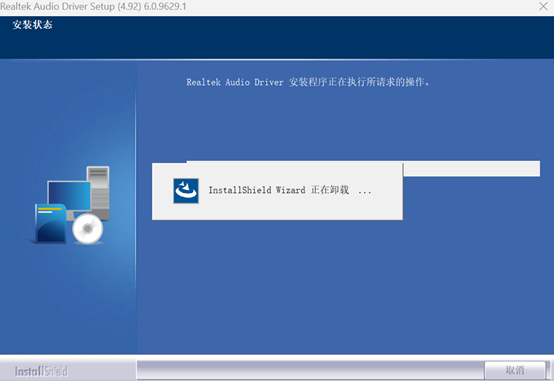Close the Realtek Audio Driver Setup window
554x381 pixels.
click(x=543, y=6)
